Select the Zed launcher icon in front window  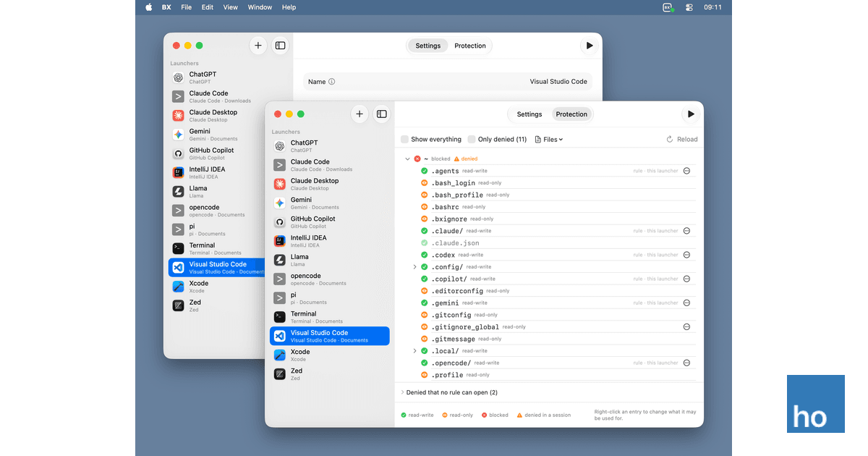tap(279, 374)
